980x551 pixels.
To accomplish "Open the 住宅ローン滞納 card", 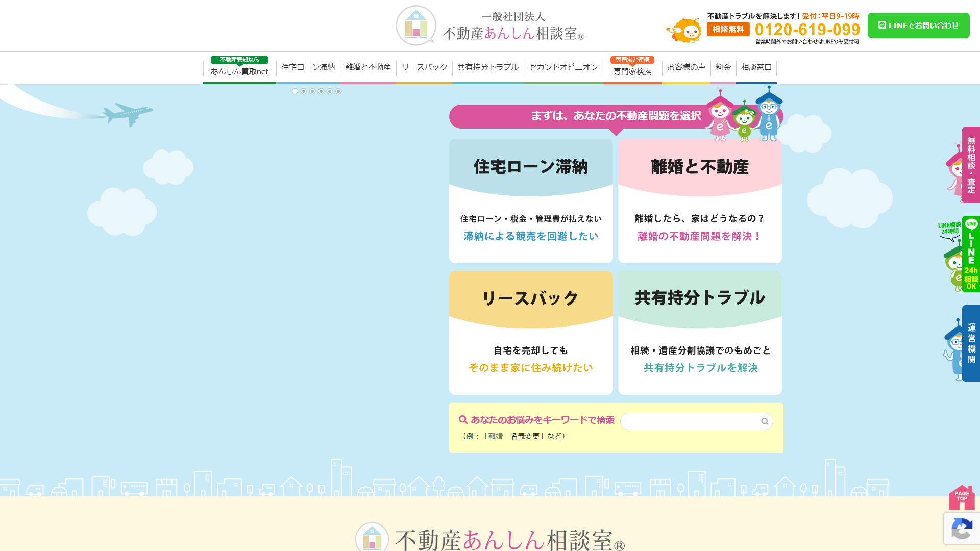I will [x=531, y=201].
